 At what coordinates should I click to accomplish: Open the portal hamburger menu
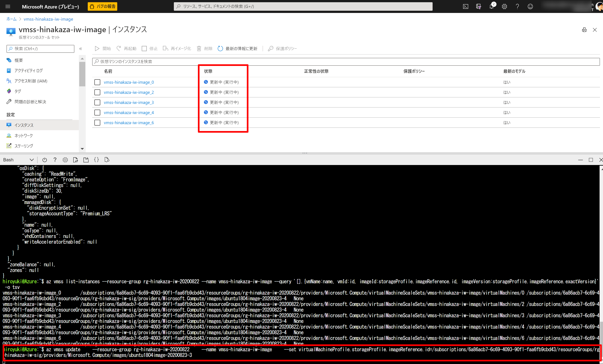[x=8, y=7]
